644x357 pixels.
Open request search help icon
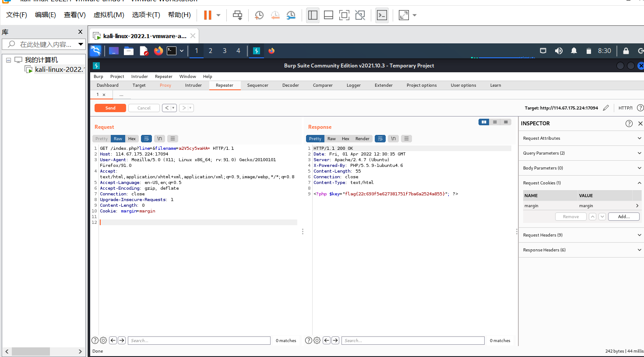(95, 340)
